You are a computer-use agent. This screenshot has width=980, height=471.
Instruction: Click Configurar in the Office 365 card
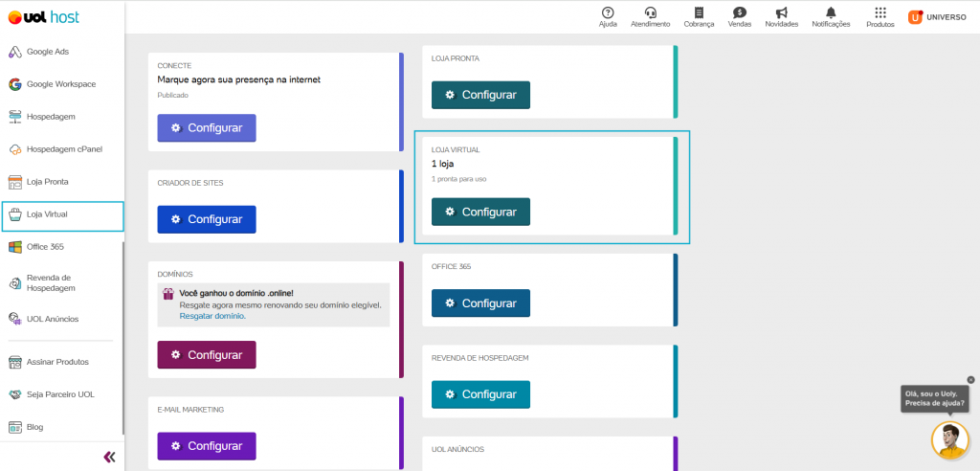tap(480, 303)
